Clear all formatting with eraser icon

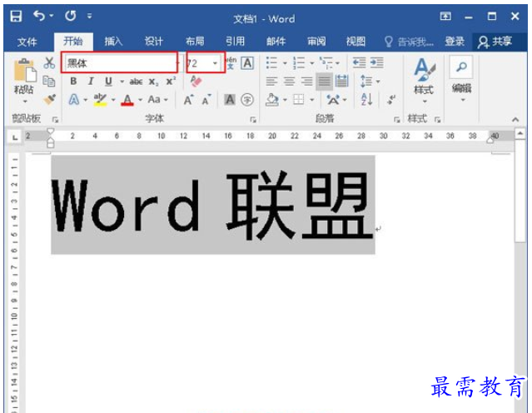coord(196,81)
